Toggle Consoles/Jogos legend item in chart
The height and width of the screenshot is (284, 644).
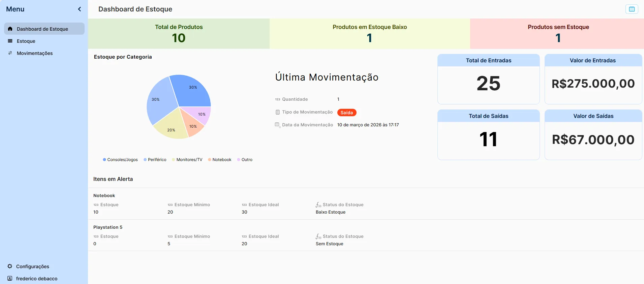click(x=120, y=160)
